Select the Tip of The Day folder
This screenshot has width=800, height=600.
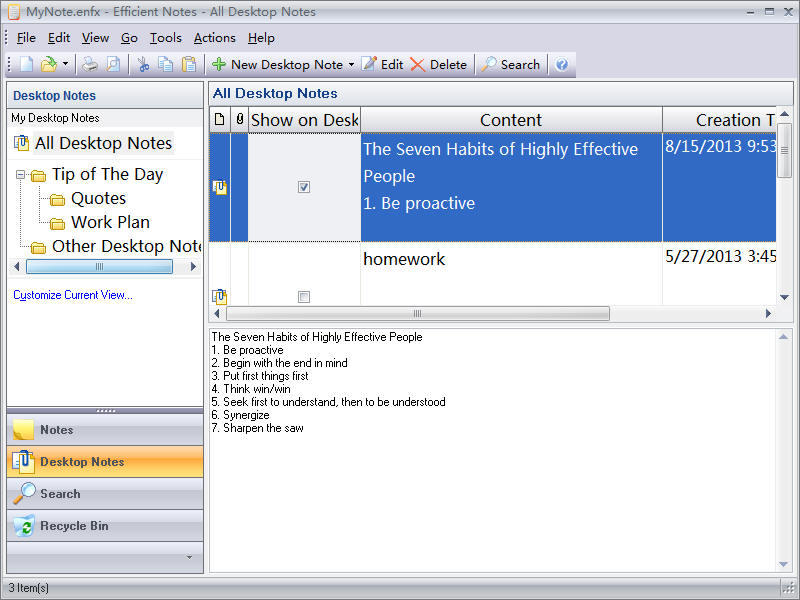108,174
